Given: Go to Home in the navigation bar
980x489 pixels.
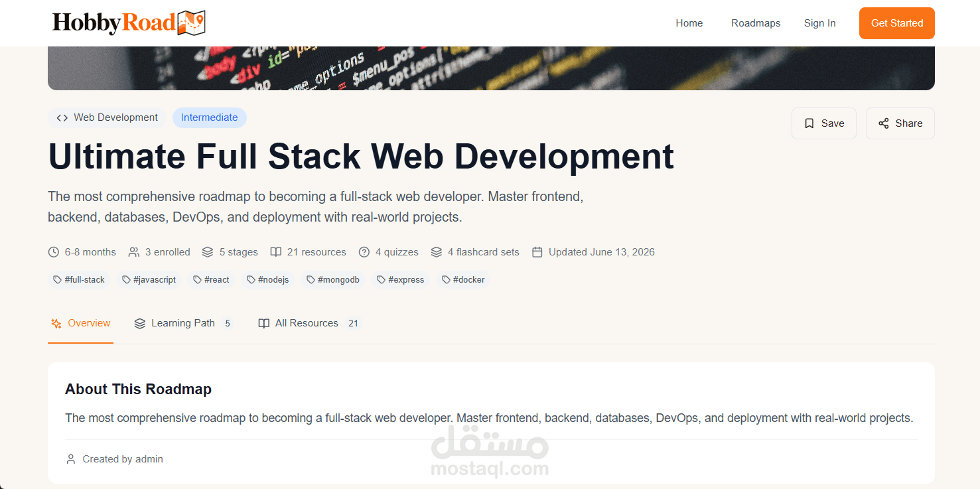Looking at the screenshot, I should 689,23.
